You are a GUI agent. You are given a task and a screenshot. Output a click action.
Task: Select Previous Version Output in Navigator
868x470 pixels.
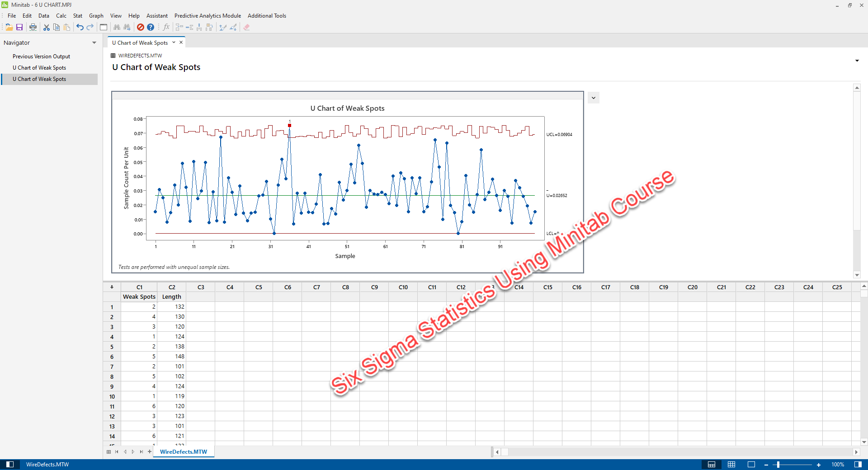coord(41,56)
